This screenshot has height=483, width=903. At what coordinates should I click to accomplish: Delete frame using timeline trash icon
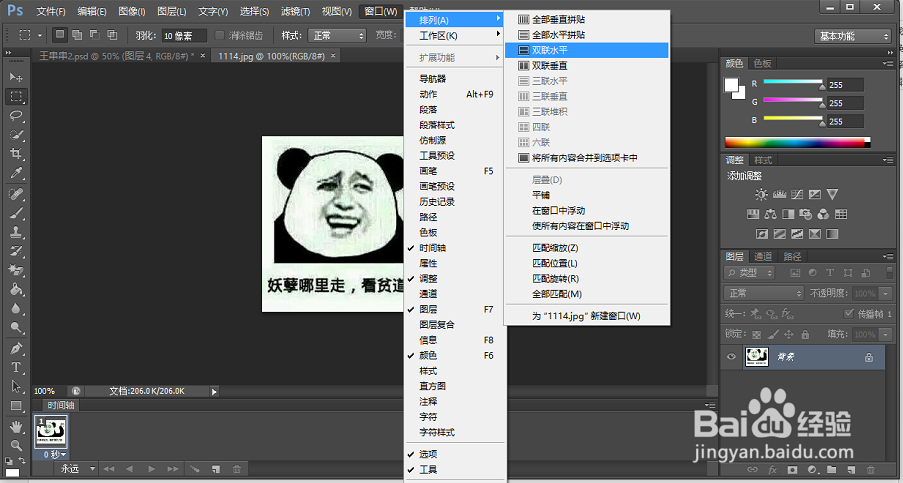(236, 469)
